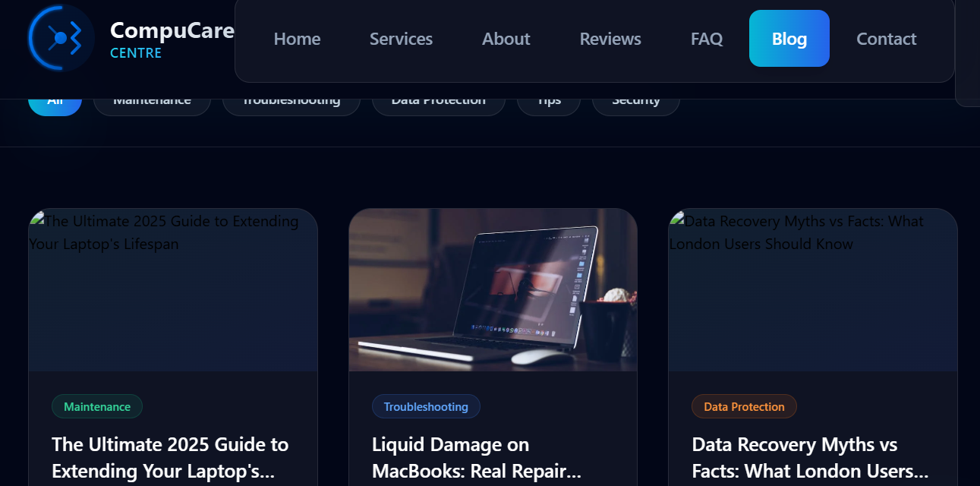The width and height of the screenshot is (980, 486).
Task: Go to the Home page
Action: click(x=297, y=39)
